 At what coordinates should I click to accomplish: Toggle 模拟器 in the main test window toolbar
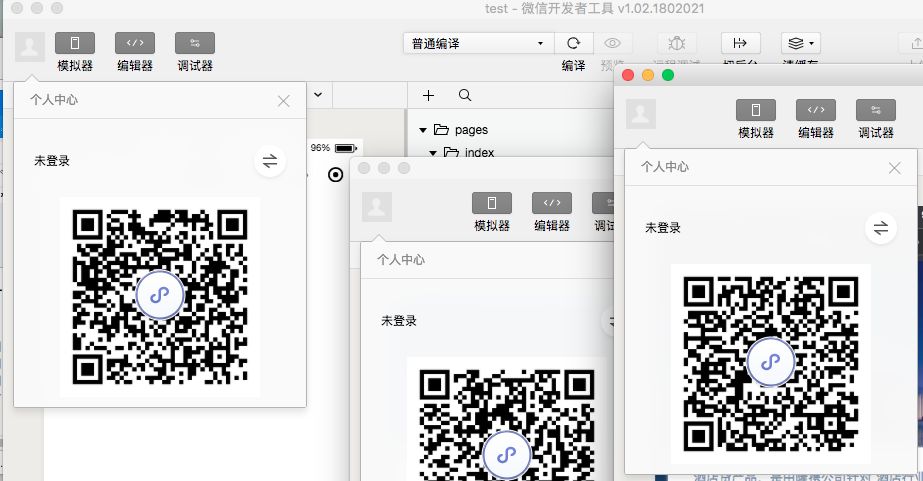coord(75,43)
